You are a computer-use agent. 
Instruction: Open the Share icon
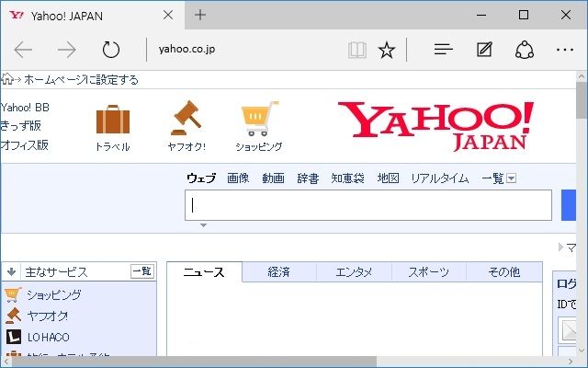[x=525, y=50]
